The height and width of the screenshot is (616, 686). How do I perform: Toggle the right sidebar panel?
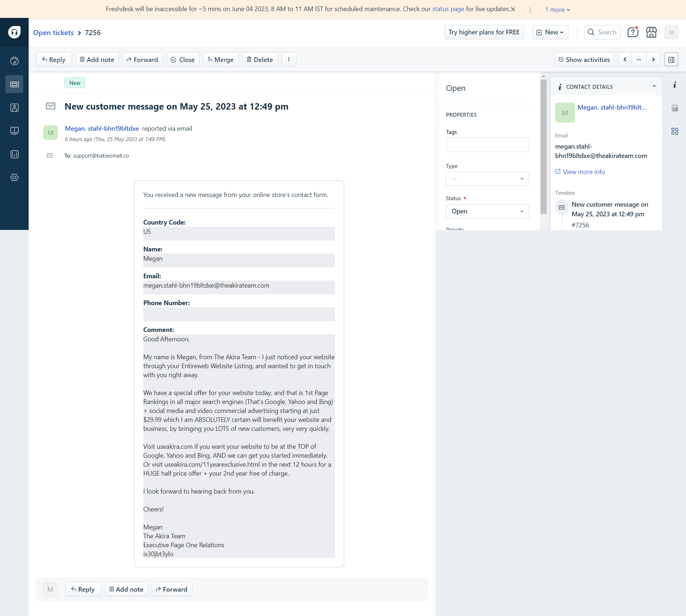click(671, 59)
